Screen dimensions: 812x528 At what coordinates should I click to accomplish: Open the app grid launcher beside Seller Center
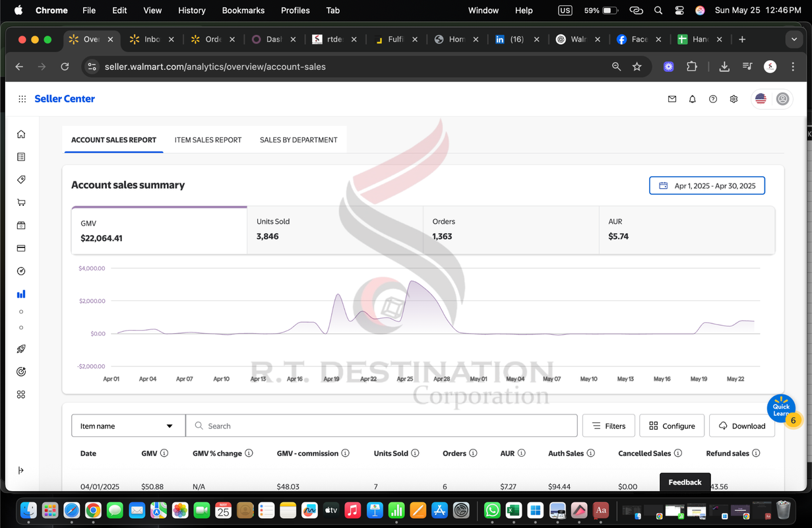click(x=22, y=99)
